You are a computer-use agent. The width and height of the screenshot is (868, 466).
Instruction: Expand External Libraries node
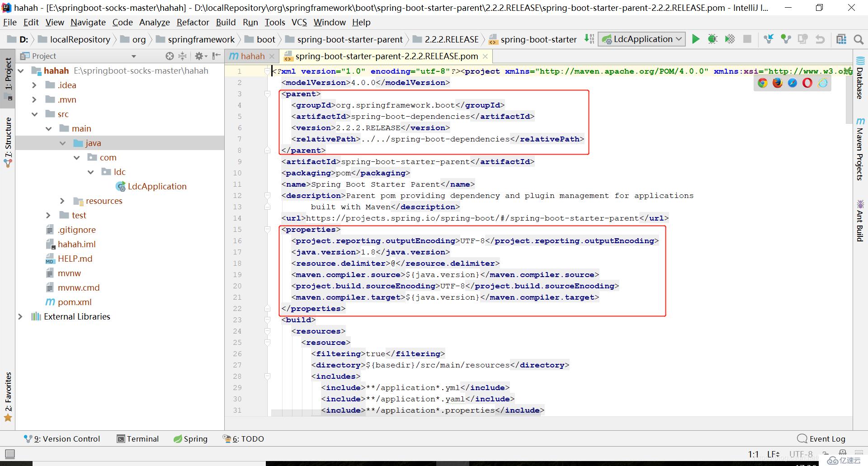[20, 317]
